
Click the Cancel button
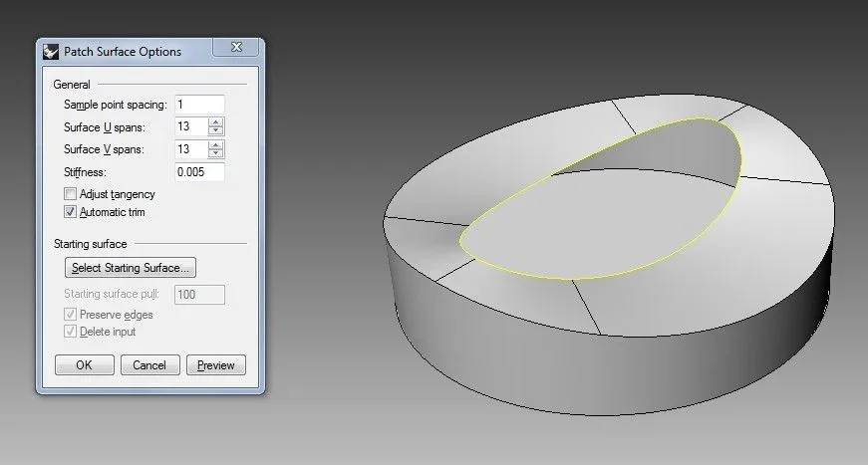pyautogui.click(x=150, y=364)
